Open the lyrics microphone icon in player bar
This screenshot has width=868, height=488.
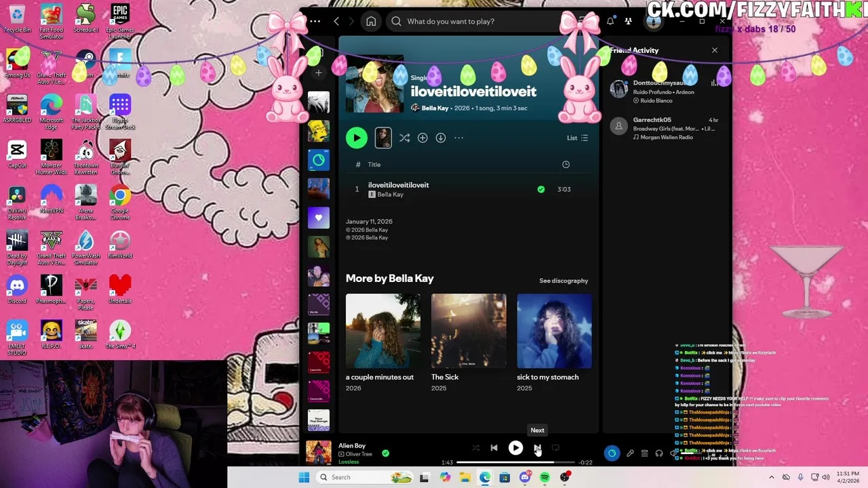(630, 453)
